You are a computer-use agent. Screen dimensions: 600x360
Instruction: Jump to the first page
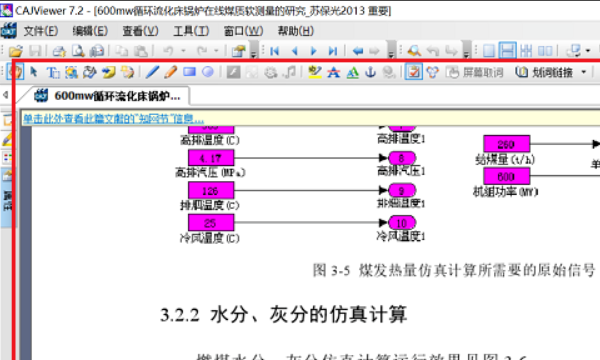pyautogui.click(x=274, y=50)
